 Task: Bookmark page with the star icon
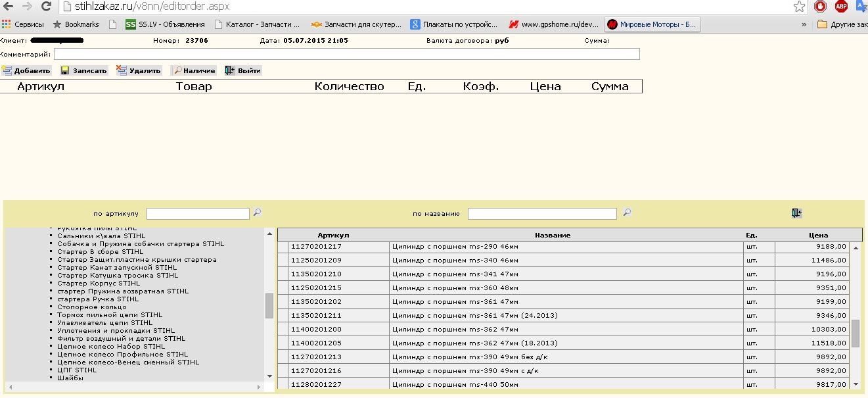click(799, 7)
